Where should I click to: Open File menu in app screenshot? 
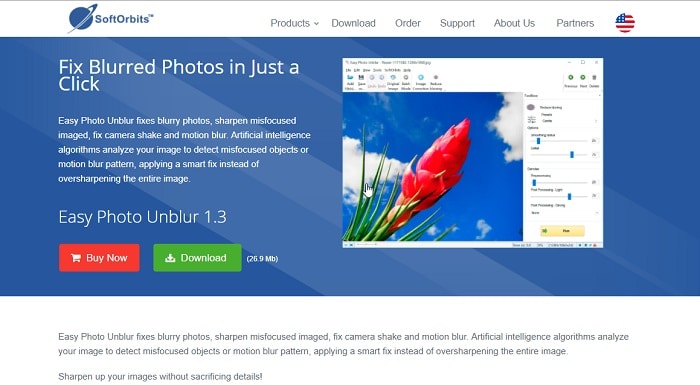click(348, 70)
